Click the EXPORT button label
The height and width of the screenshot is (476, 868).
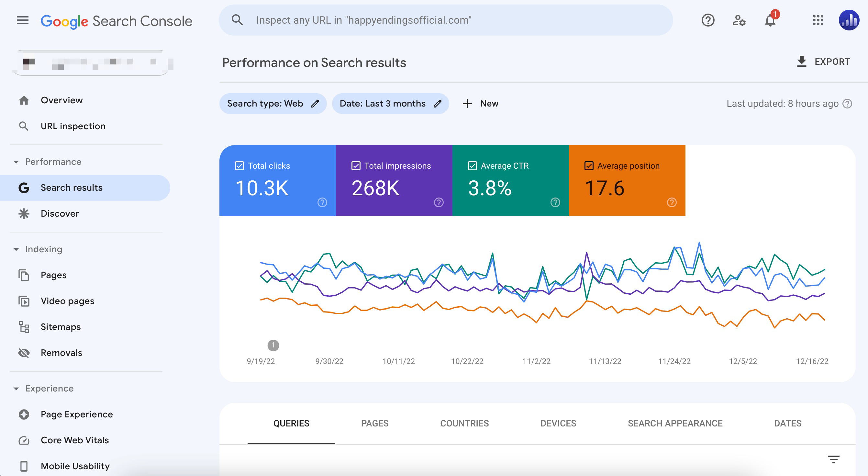point(832,62)
